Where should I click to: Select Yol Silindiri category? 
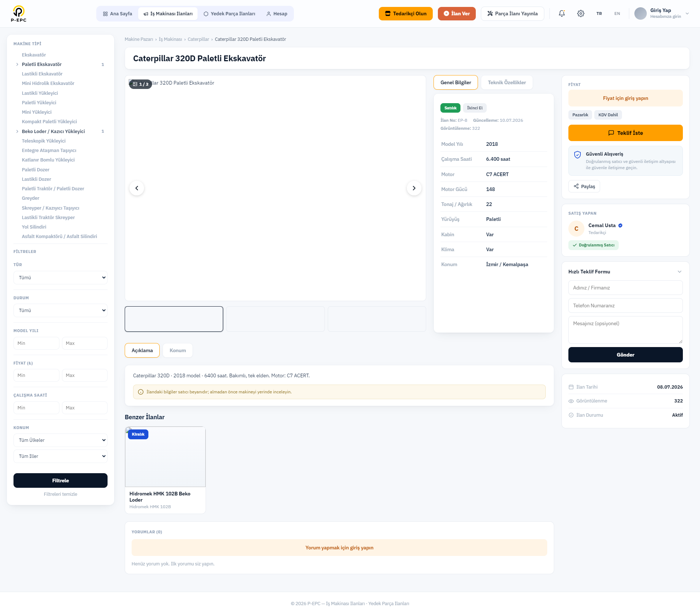coord(34,227)
